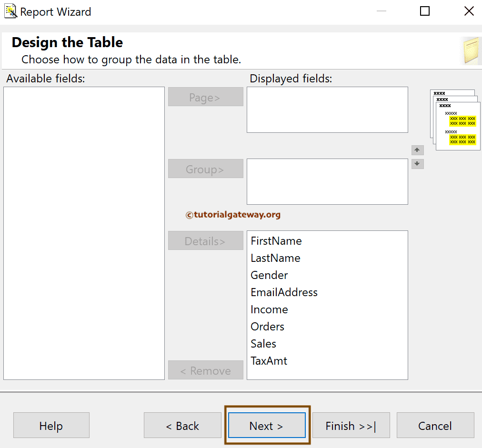Click the < Remove button
This screenshot has height=448, width=482.
point(205,370)
